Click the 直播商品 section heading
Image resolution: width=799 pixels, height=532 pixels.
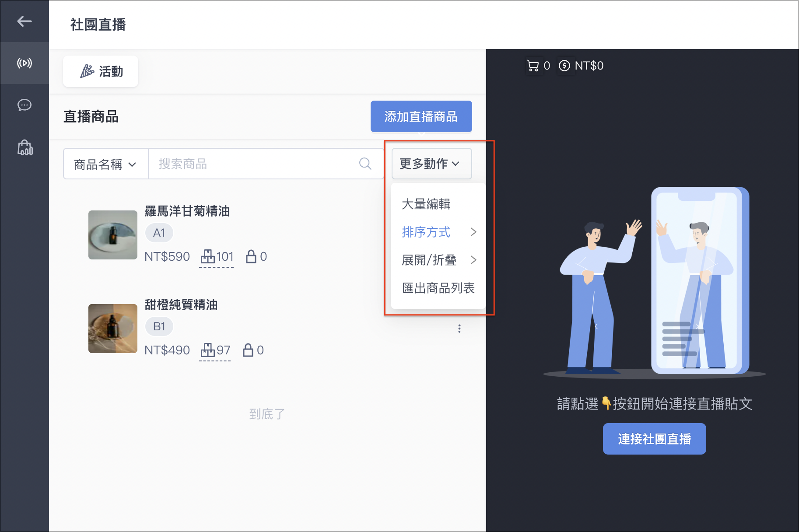(x=91, y=117)
